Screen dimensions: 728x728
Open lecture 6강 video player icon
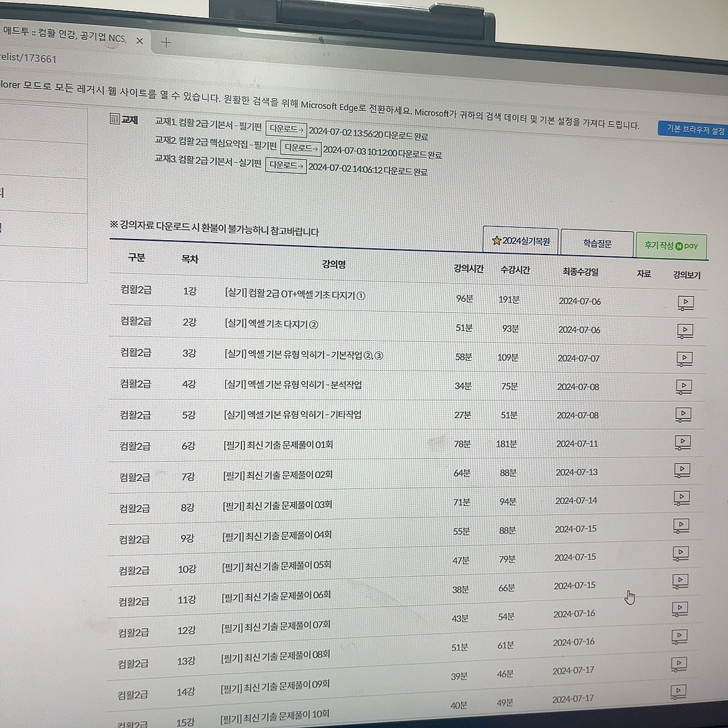[682, 442]
